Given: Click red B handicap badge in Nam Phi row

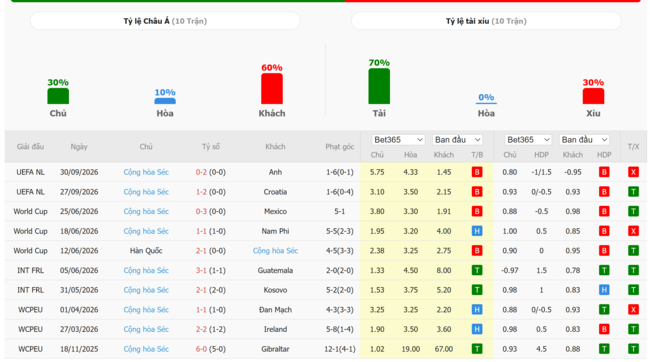Looking at the screenshot, I should (x=604, y=231).
